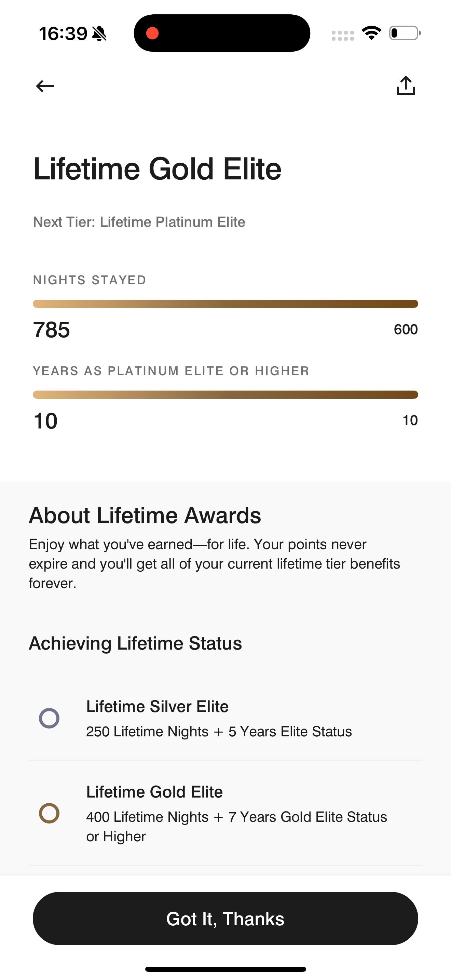Tap the home indicator bar at bottom
Image resolution: width=451 pixels, height=980 pixels.
tap(225, 969)
